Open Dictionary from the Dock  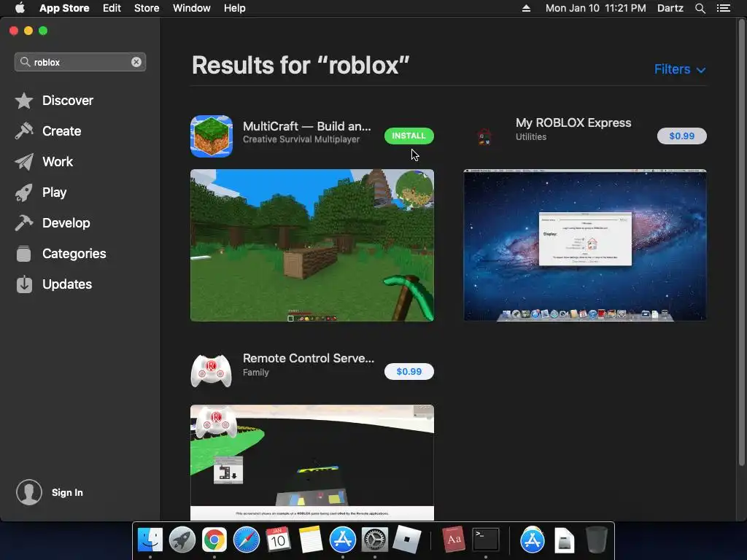pyautogui.click(x=453, y=540)
